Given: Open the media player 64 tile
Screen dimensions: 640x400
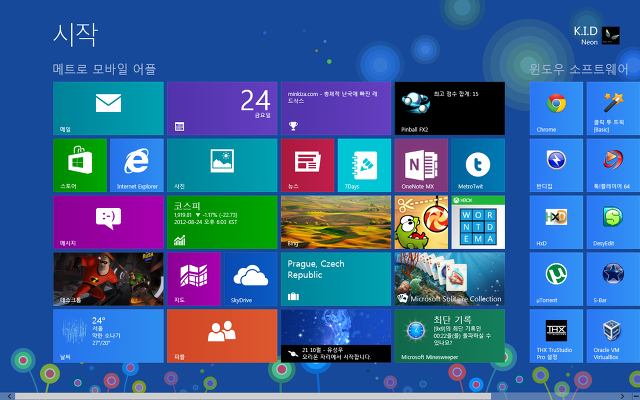Looking at the screenshot, I should pos(613,165).
